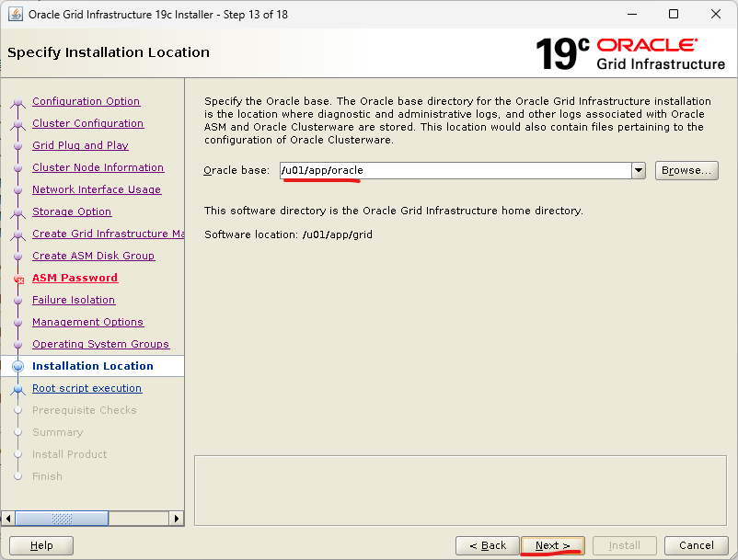The height and width of the screenshot is (560, 738).
Task: Cancel the installer with Cancel button
Action: [696, 545]
